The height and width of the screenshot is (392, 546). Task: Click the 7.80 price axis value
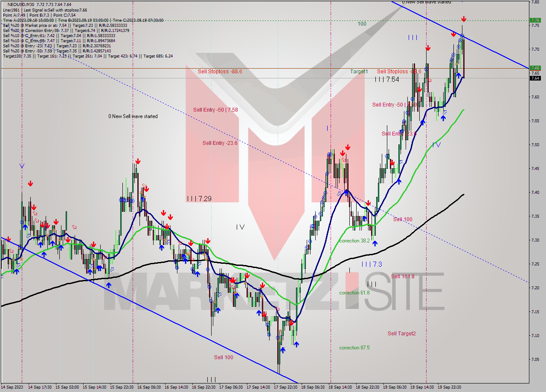[x=535, y=2]
